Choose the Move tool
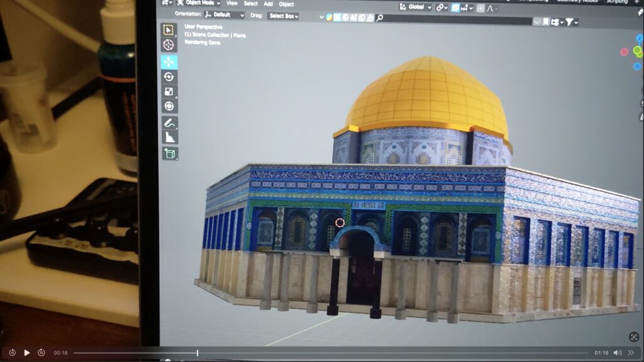Viewport: 644px width, 362px height. [x=169, y=62]
